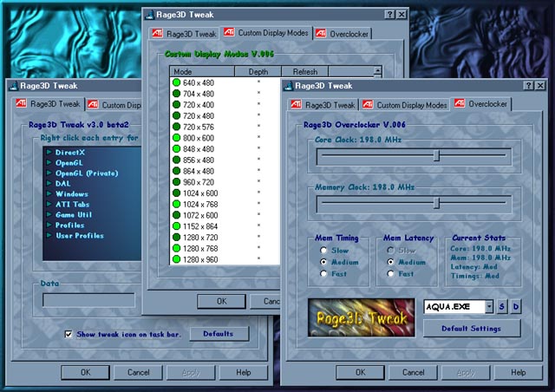Click the icon beside the 1072 x 600 mode
The image size is (555, 392).
176,215
